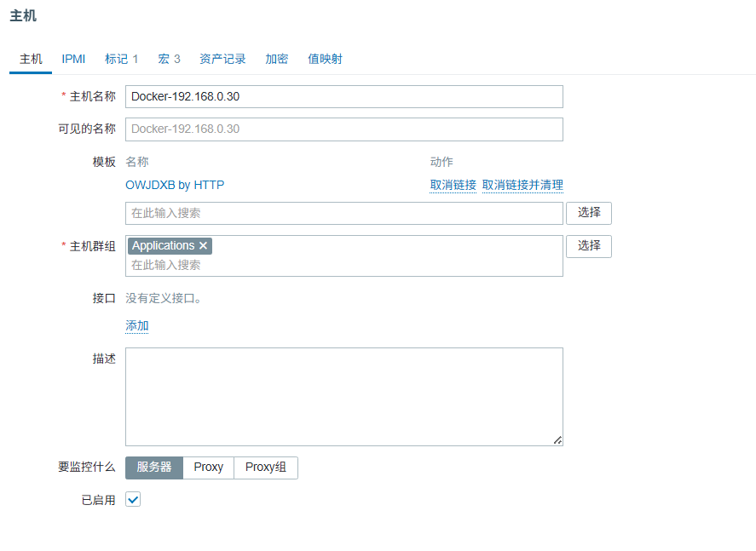
Task: Select Proxy组 monitoring option
Action: (266, 468)
